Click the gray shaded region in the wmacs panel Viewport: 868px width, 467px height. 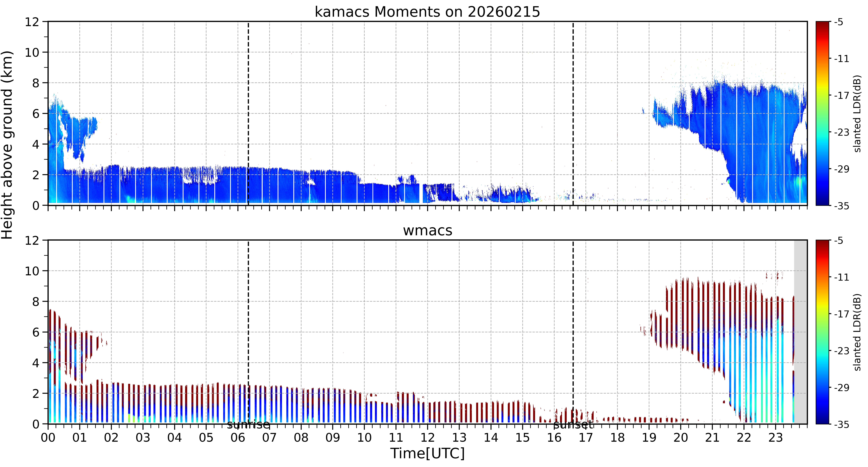point(801,332)
